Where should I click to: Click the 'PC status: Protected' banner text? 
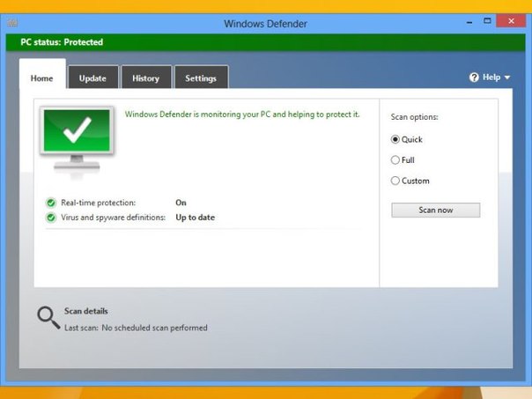[62, 42]
